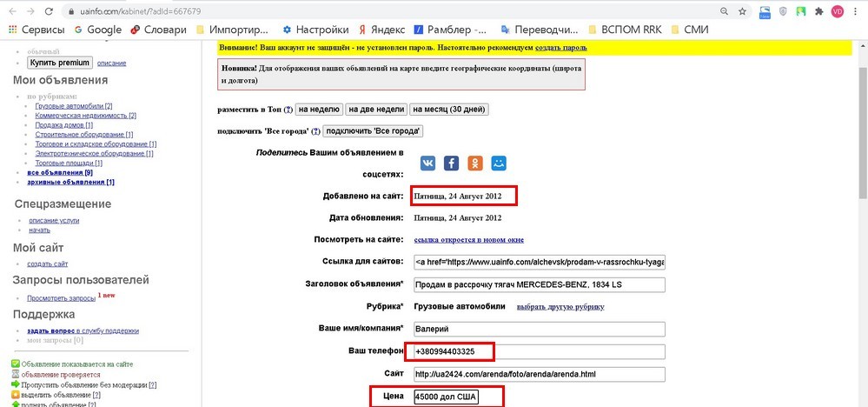The width and height of the screenshot is (868, 407).
Task: Follow the создать пароль link
Action: (x=560, y=48)
